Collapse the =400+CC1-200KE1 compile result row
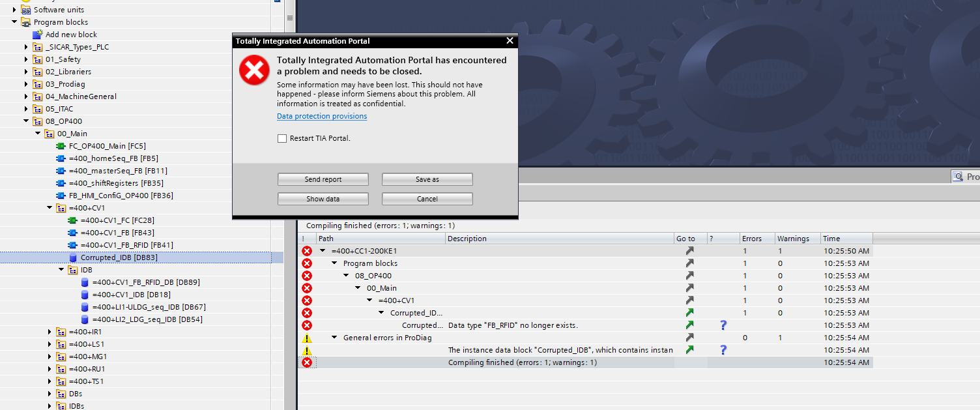980x410 pixels. click(x=323, y=251)
